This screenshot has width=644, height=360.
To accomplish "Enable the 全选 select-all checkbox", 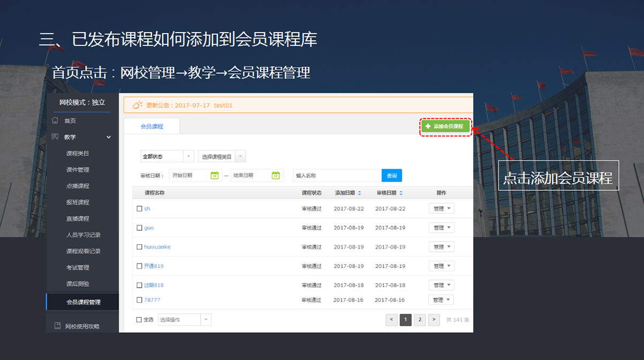I will [x=139, y=320].
